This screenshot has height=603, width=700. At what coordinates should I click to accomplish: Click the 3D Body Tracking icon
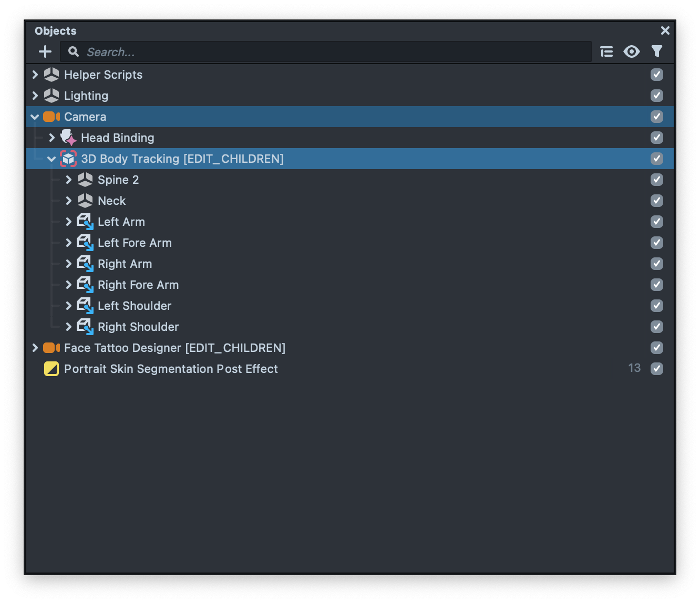(x=68, y=159)
